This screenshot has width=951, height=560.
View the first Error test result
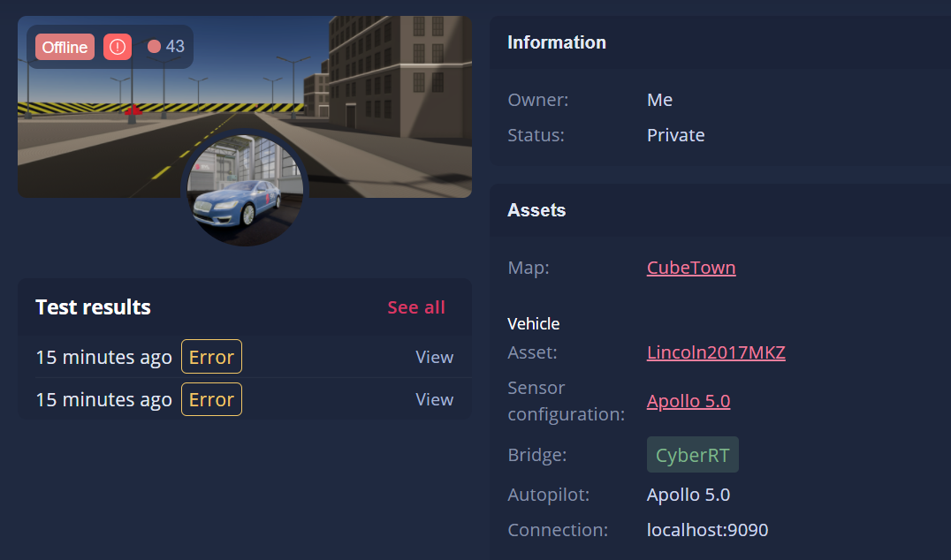coord(434,357)
